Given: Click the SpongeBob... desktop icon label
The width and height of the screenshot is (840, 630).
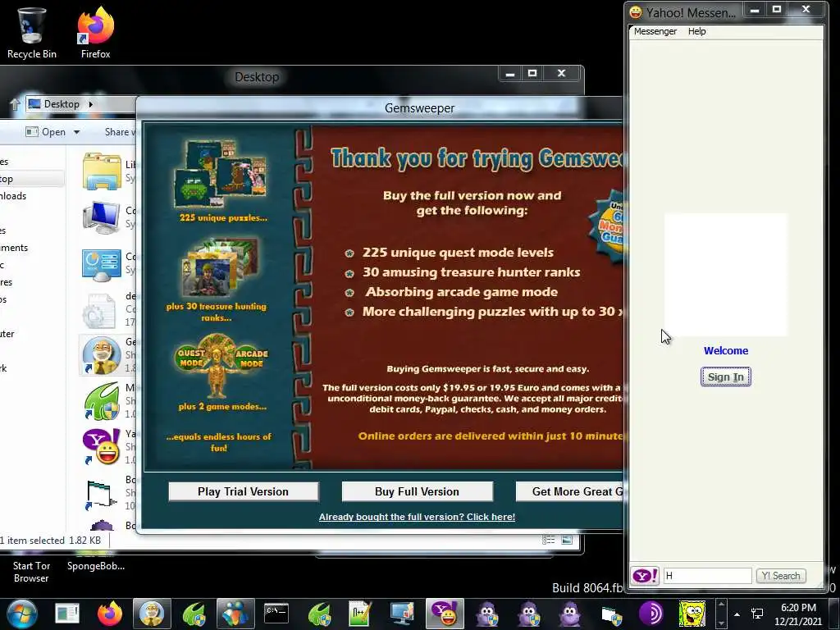Looking at the screenshot, I should 96,566.
